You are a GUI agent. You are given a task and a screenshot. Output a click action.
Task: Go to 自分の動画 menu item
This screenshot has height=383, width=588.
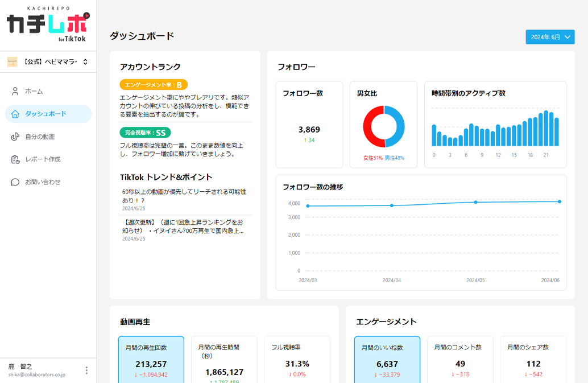(40, 137)
